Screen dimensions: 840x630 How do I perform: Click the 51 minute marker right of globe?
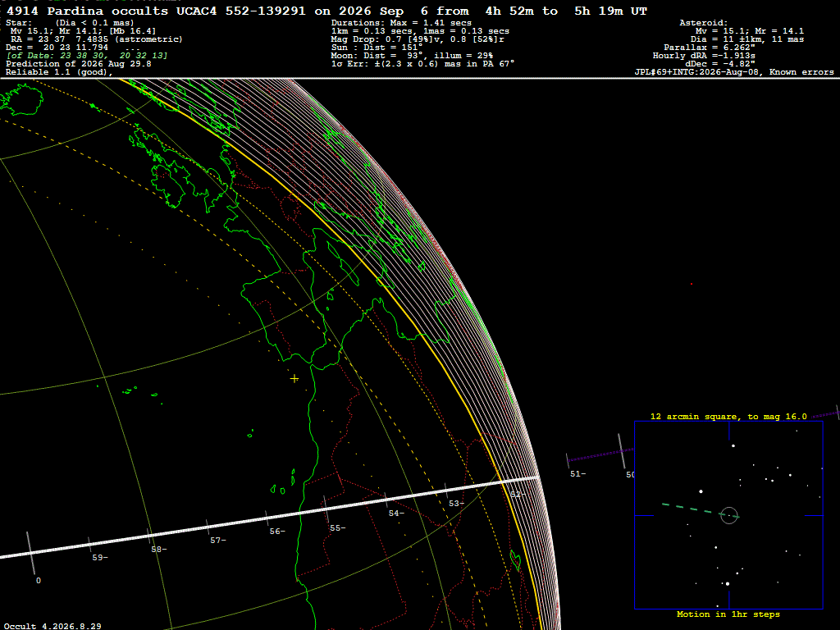(x=577, y=474)
